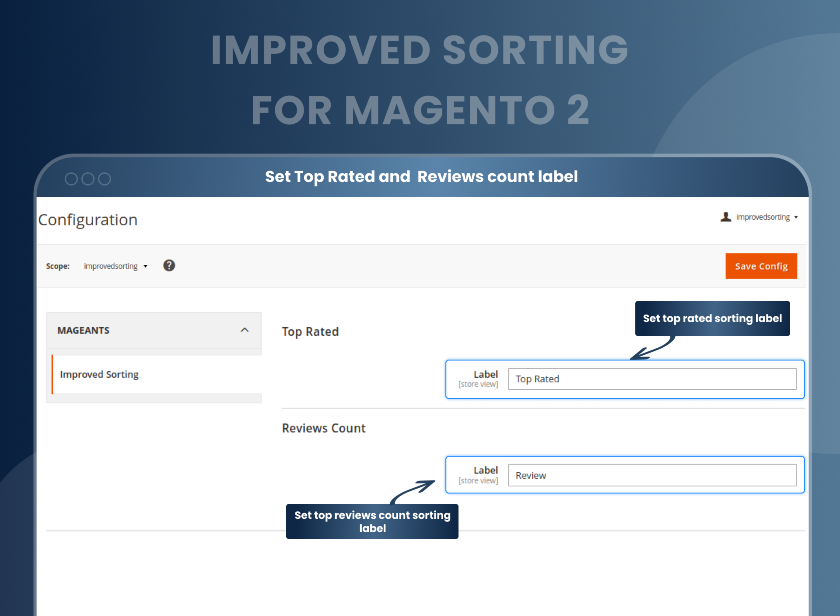Click the Set top reviews count sorting label callout

pos(372,521)
